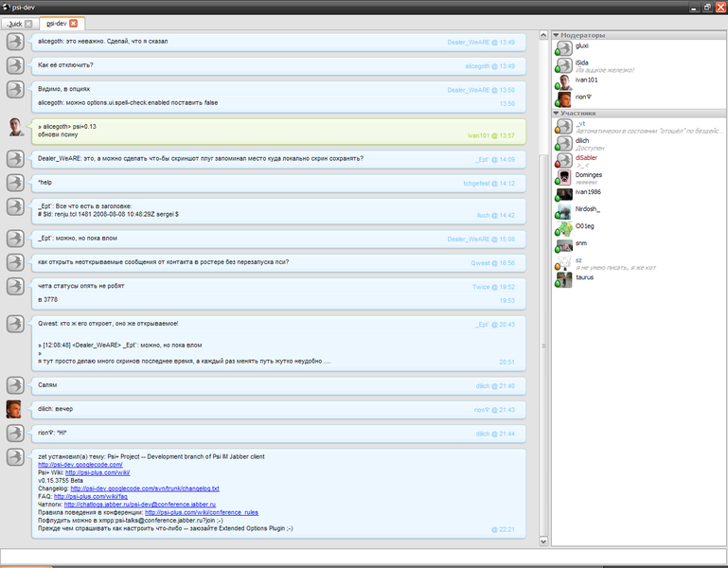Click Dominges' avatar in the participants list
This screenshot has height=568, width=728.
(x=563, y=178)
